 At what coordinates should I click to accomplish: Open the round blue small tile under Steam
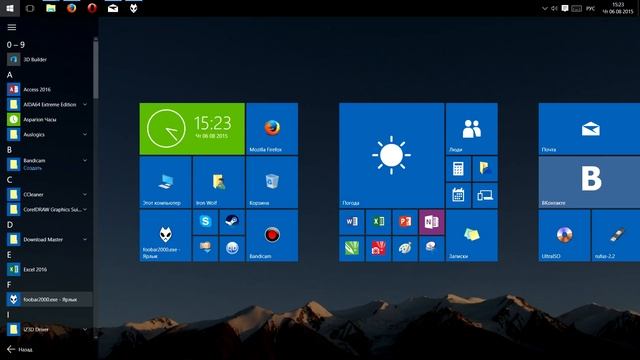[232, 249]
